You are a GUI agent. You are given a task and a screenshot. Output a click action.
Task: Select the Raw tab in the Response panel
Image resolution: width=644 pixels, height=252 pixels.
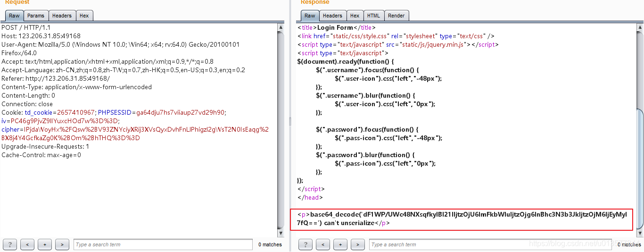click(310, 16)
